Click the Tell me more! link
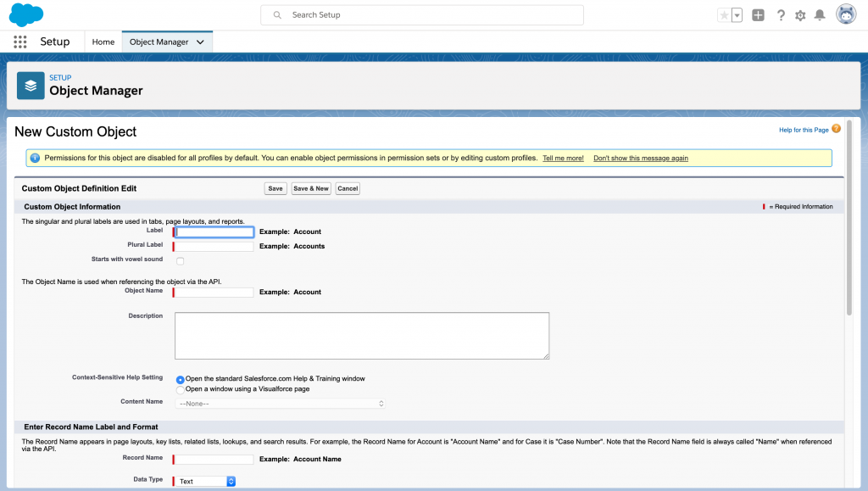The width and height of the screenshot is (868, 491). pos(563,159)
